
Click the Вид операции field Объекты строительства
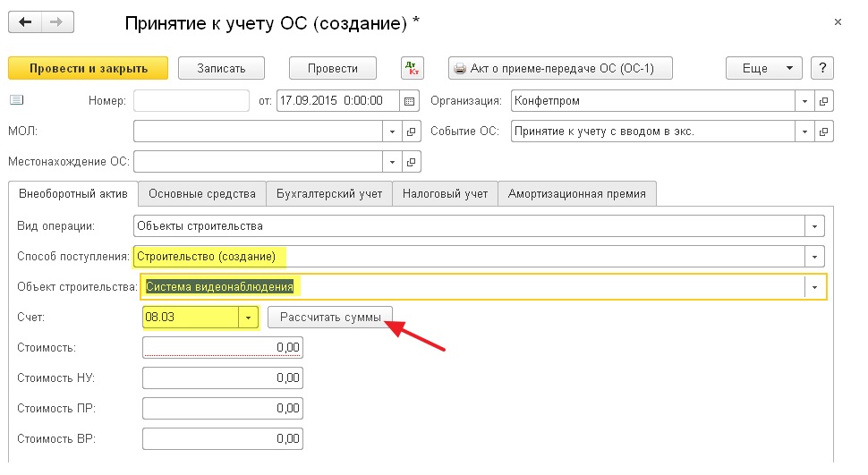[470, 226]
